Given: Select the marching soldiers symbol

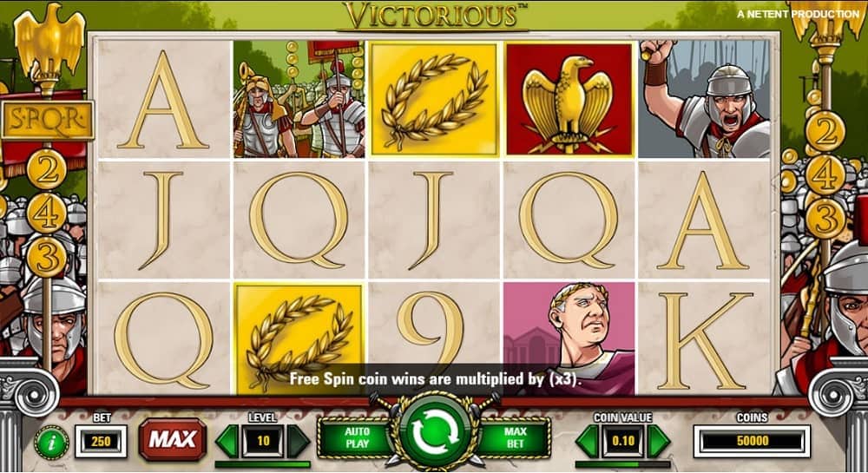Looking at the screenshot, I should point(299,99).
